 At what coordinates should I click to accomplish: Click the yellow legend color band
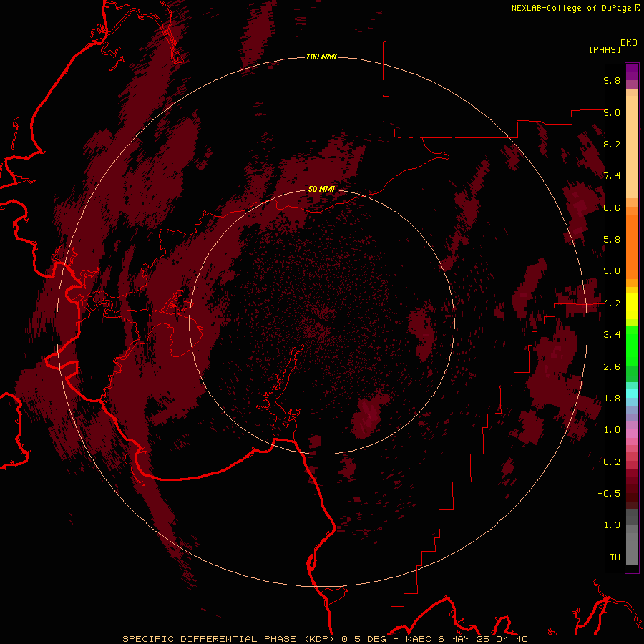point(632,306)
